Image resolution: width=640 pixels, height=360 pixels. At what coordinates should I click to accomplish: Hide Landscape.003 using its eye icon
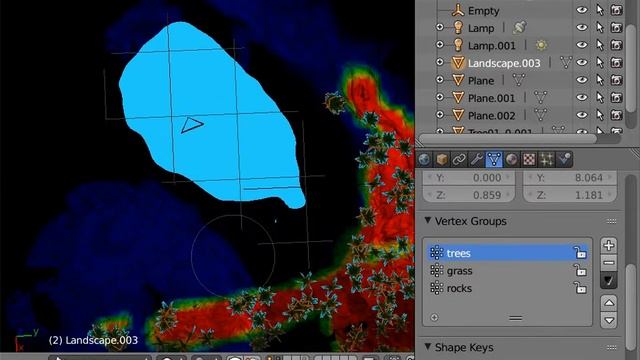tap(582, 62)
